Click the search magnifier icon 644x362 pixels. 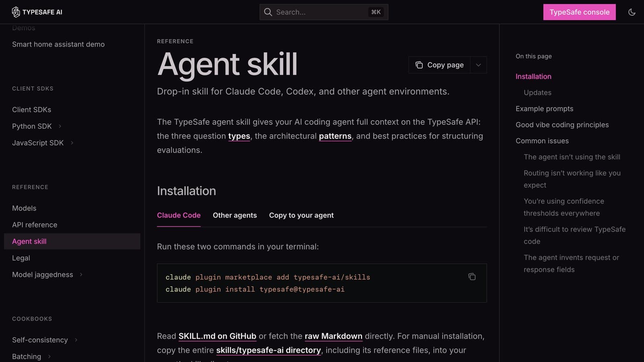point(268,12)
